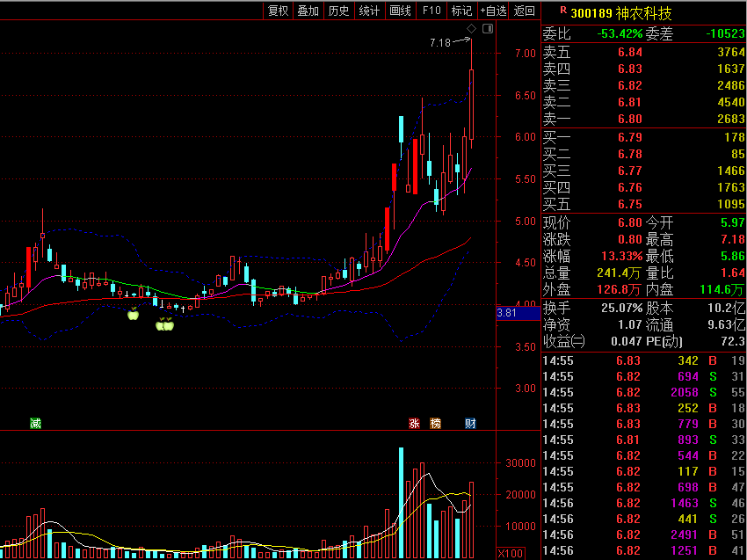Image resolution: width=747 pixels, height=560 pixels.
Task: Click the green 减 event marker
Action: click(35, 423)
